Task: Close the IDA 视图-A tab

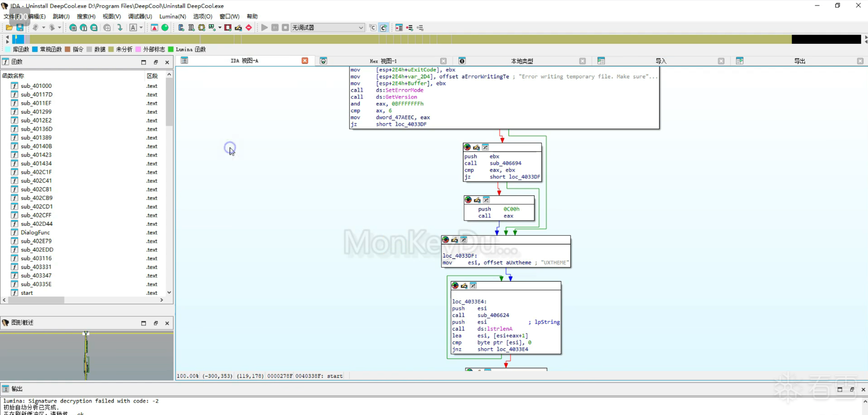Action: pos(305,61)
